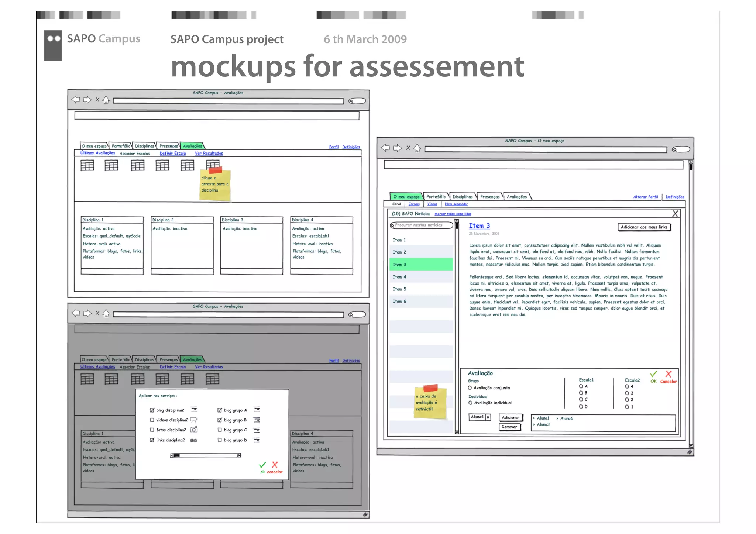Click the horizontal slider in Aplicar nos serviços dialog
756x534 pixels.
pyautogui.click(x=206, y=455)
